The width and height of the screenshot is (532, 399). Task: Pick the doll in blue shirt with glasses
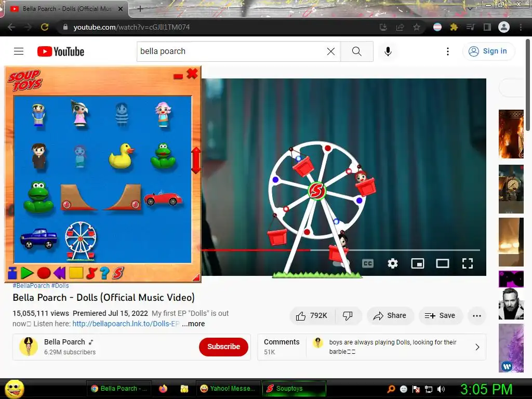click(x=38, y=115)
